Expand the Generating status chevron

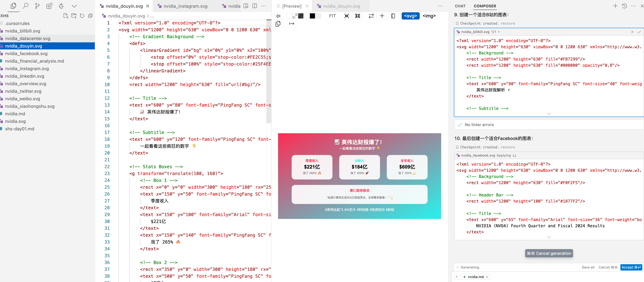coord(457,267)
